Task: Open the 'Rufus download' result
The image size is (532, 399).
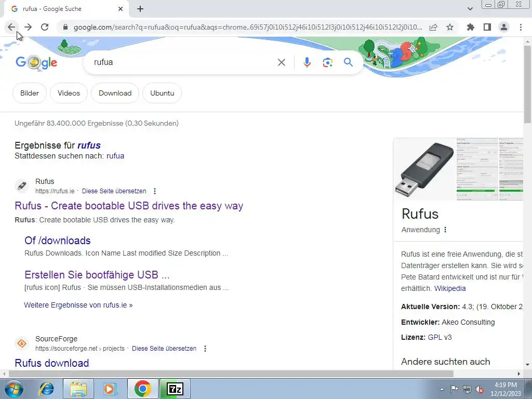Action: [x=52, y=363]
